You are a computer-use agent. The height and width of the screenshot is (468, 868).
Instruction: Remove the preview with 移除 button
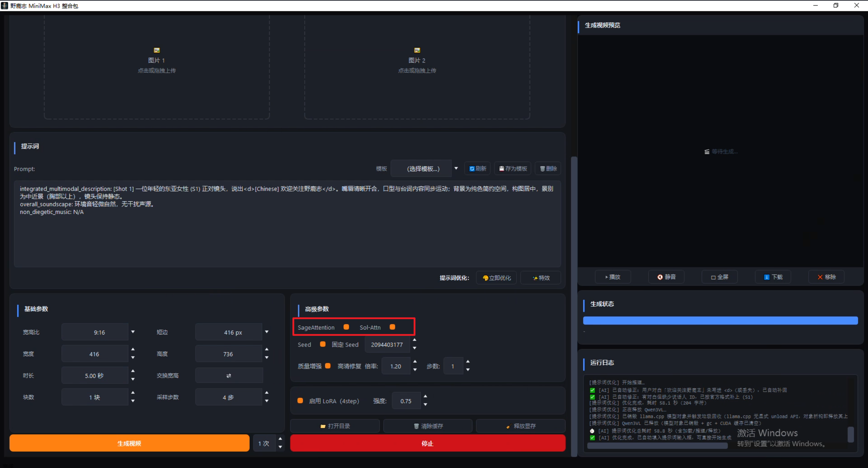[x=826, y=277]
